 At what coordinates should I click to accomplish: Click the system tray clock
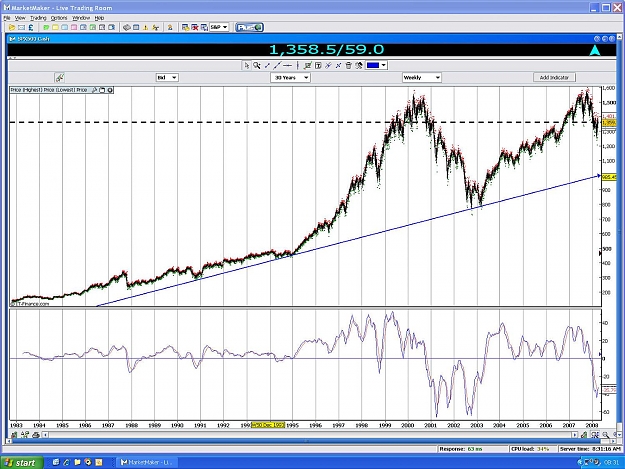[x=611, y=463]
